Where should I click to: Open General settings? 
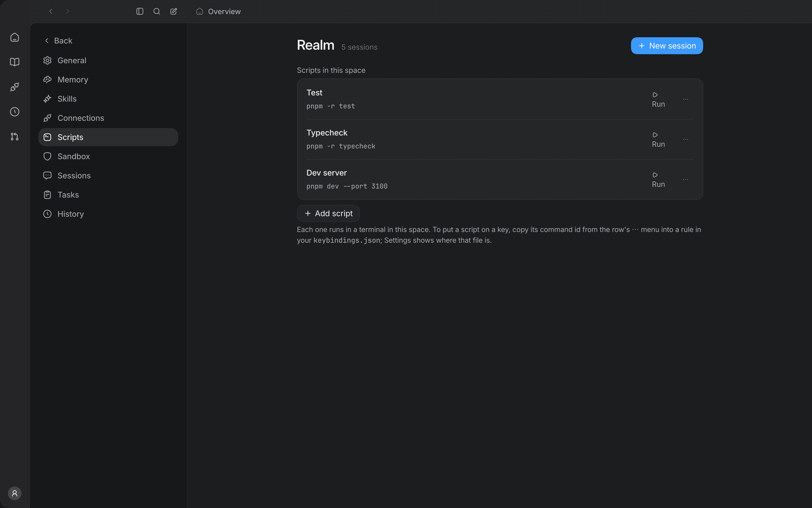click(108, 60)
